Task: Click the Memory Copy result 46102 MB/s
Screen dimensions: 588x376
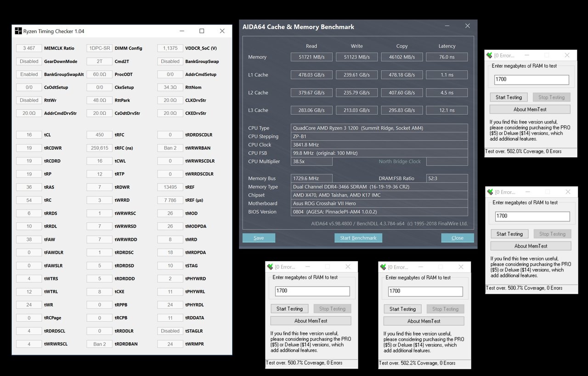Action: coord(401,57)
